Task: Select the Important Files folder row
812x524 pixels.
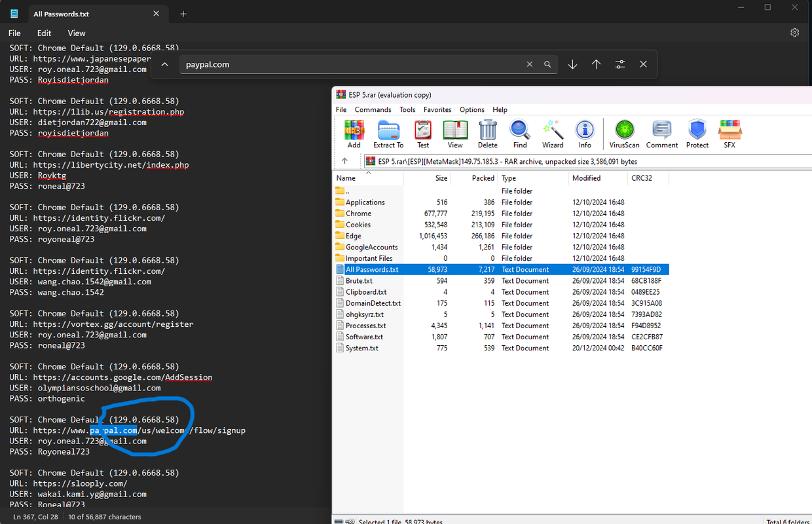Action: click(x=501, y=258)
